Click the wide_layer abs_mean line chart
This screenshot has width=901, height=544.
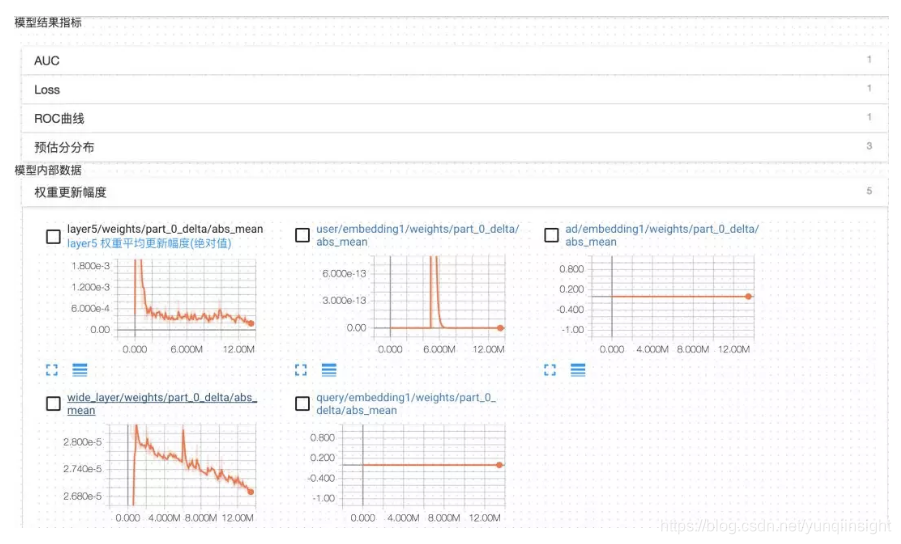[x=183, y=466]
